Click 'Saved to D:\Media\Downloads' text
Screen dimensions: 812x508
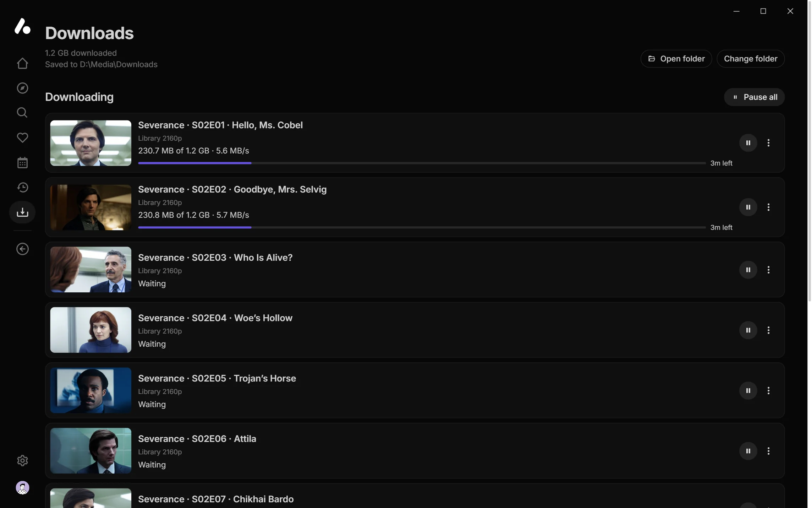(x=101, y=64)
